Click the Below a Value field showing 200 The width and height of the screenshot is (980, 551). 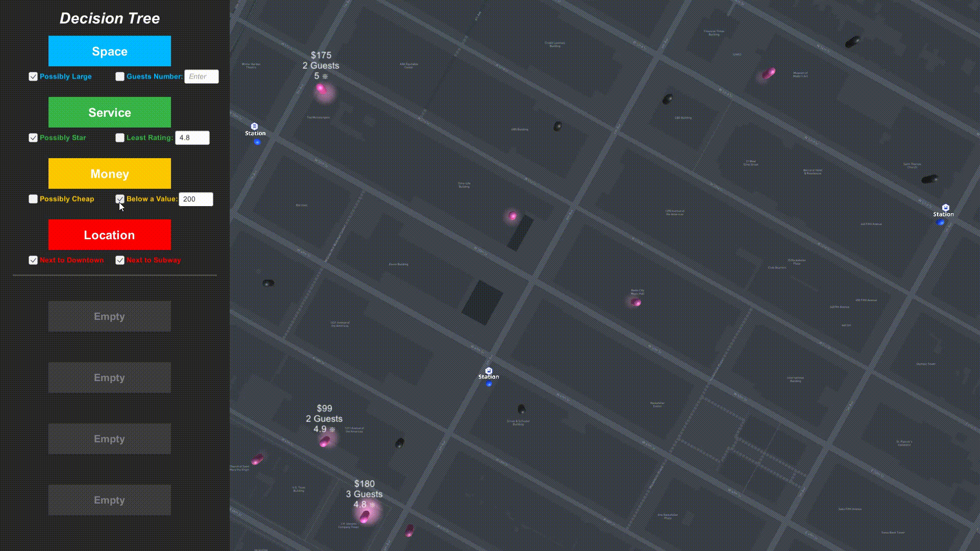[196, 199]
